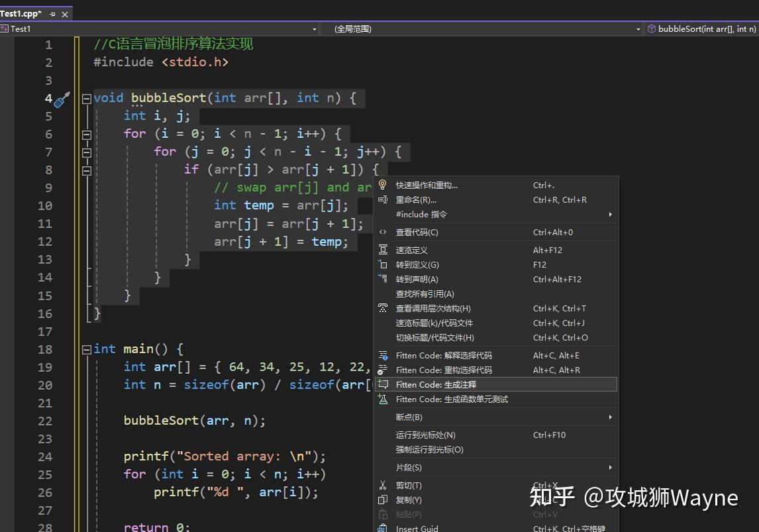Screen dimensions: 759x532
Task: Select the scissors icon beside 剪切(T)
Action: (383, 485)
